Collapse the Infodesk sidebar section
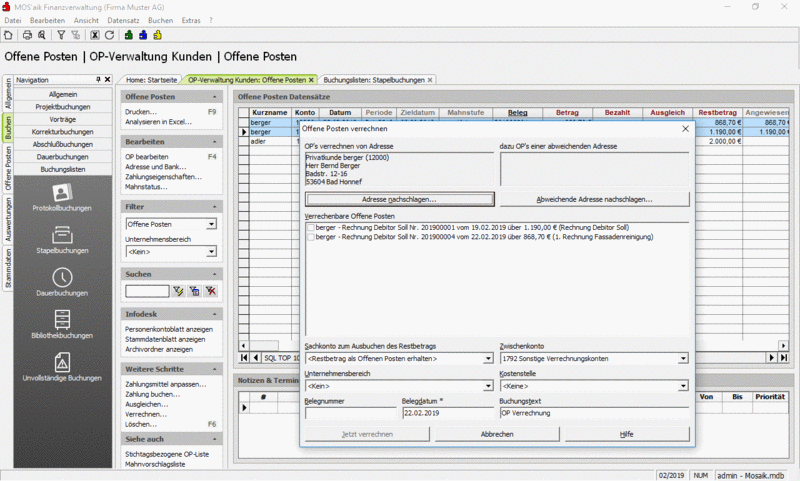 (x=214, y=314)
